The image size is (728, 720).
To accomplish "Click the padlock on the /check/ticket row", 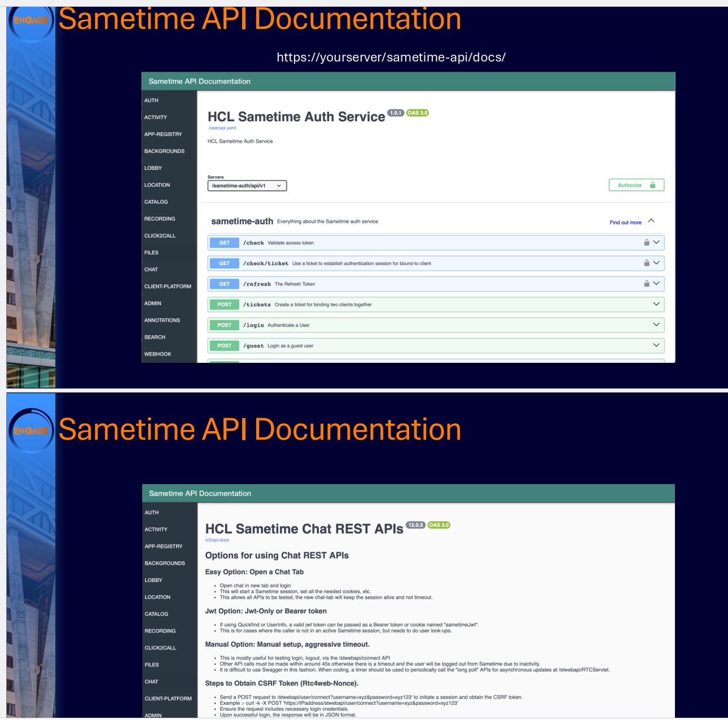I will pos(647,263).
